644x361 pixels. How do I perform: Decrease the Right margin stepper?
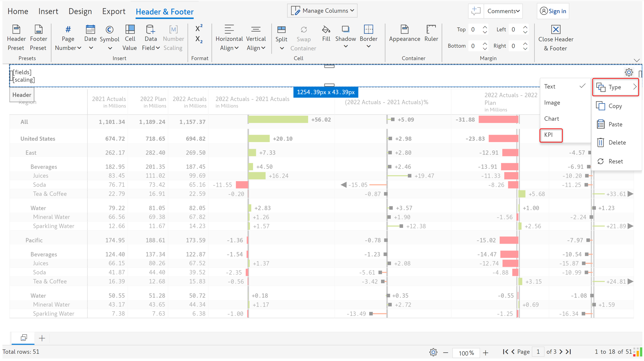click(x=525, y=48)
